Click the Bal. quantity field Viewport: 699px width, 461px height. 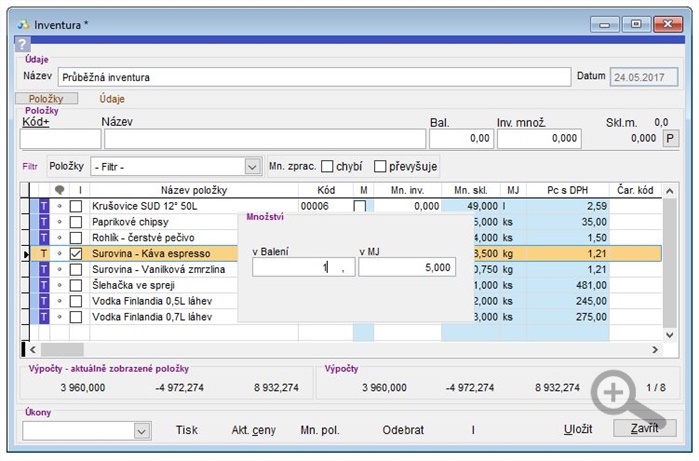pyautogui.click(x=461, y=139)
